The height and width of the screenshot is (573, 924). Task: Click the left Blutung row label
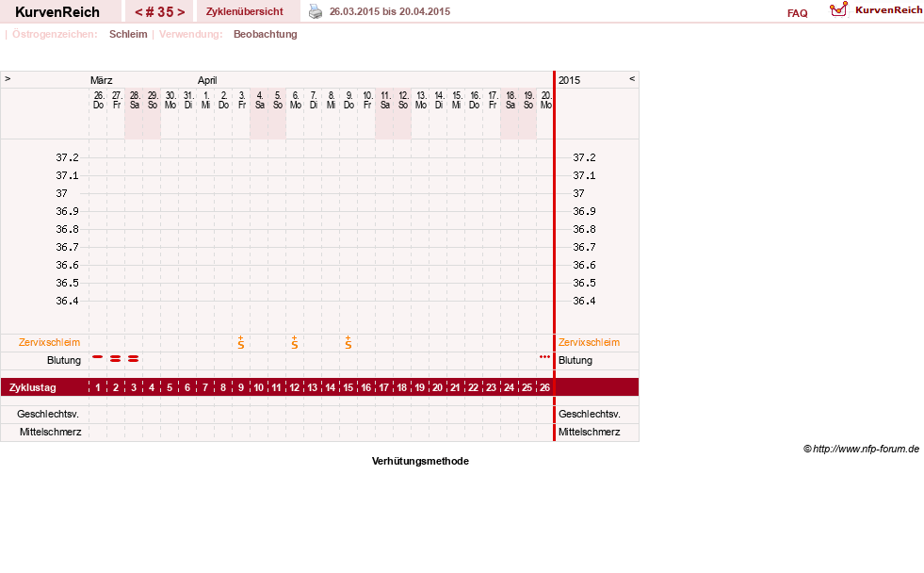coord(64,360)
